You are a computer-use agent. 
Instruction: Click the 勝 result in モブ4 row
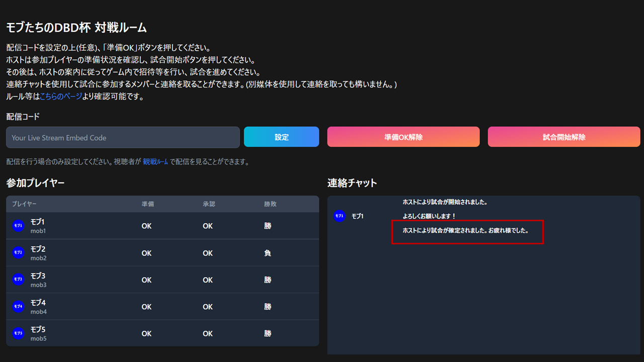pos(268,307)
